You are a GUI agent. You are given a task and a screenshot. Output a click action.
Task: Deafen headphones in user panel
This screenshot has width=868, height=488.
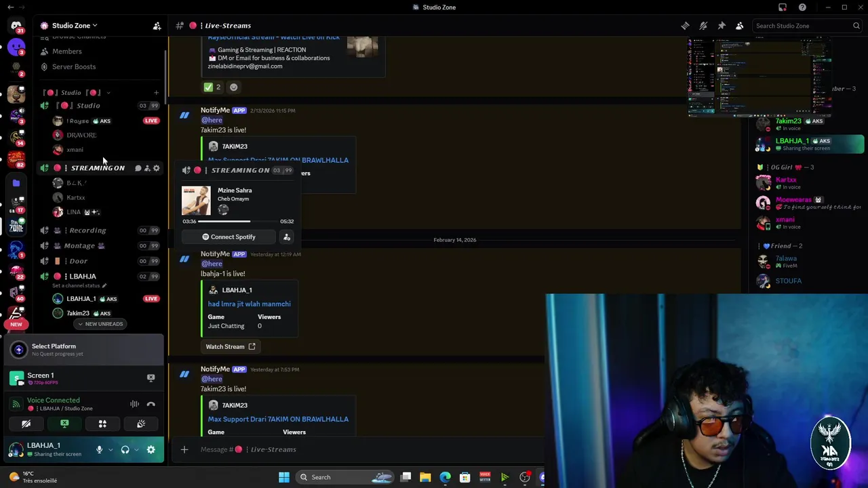[x=125, y=449]
